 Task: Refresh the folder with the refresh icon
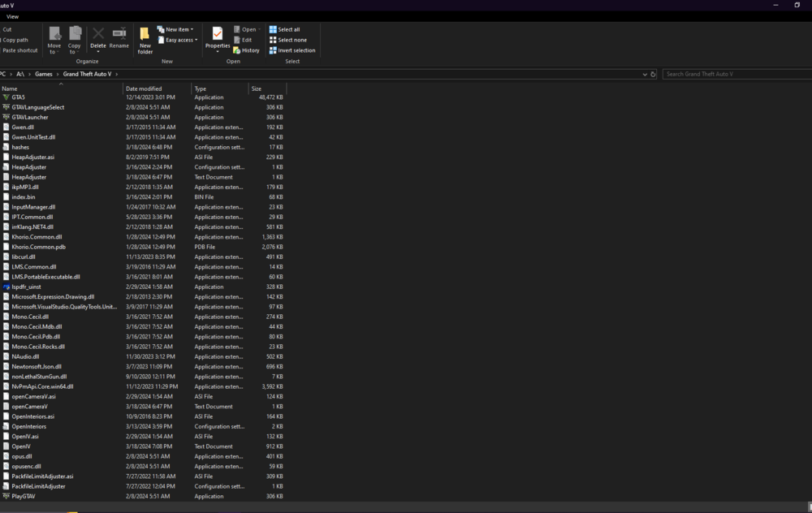pyautogui.click(x=653, y=73)
